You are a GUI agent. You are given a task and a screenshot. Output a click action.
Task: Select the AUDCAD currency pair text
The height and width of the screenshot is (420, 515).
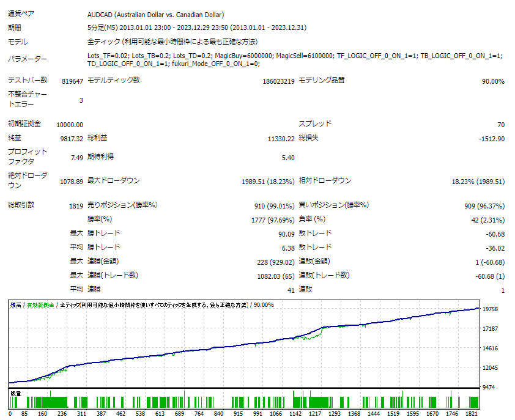(156, 15)
